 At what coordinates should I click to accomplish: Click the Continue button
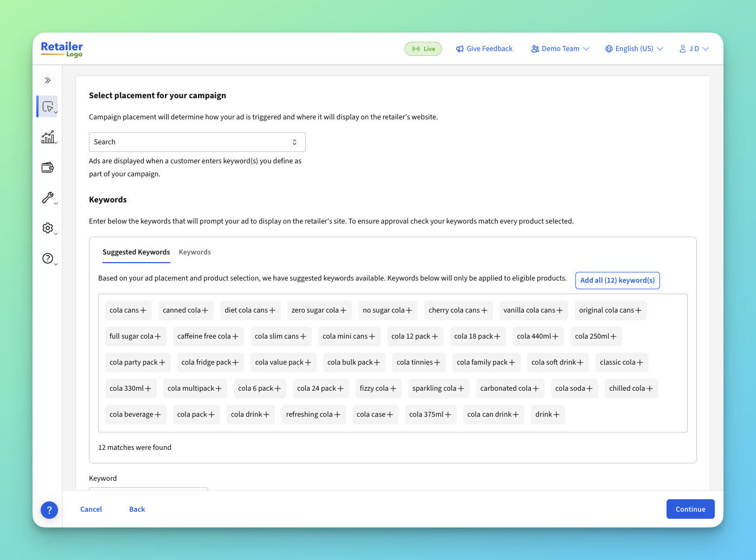690,509
